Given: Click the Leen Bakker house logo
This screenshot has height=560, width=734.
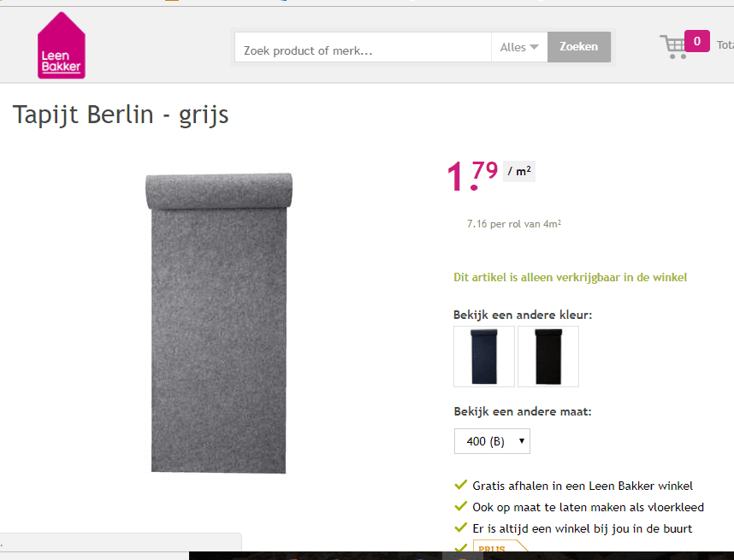Looking at the screenshot, I should point(62,45).
